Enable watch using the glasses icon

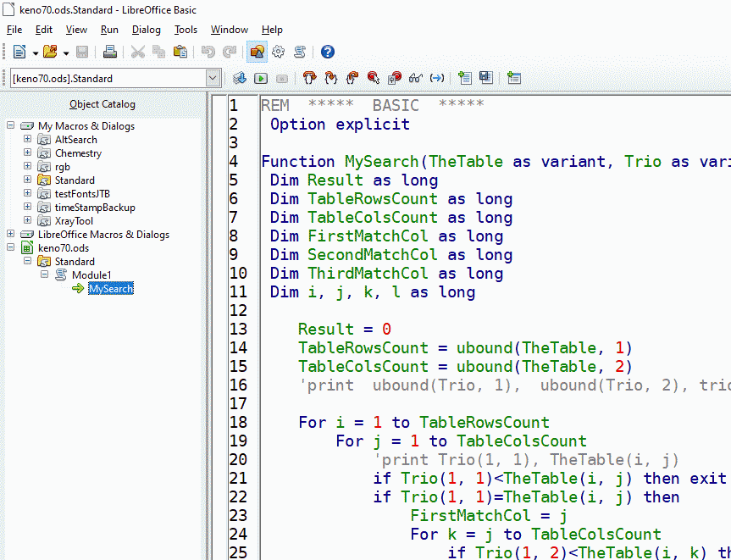pyautogui.click(x=415, y=78)
